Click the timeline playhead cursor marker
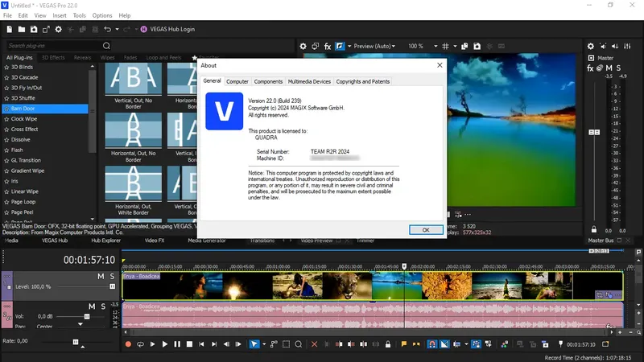The height and width of the screenshot is (362, 644). point(404,266)
